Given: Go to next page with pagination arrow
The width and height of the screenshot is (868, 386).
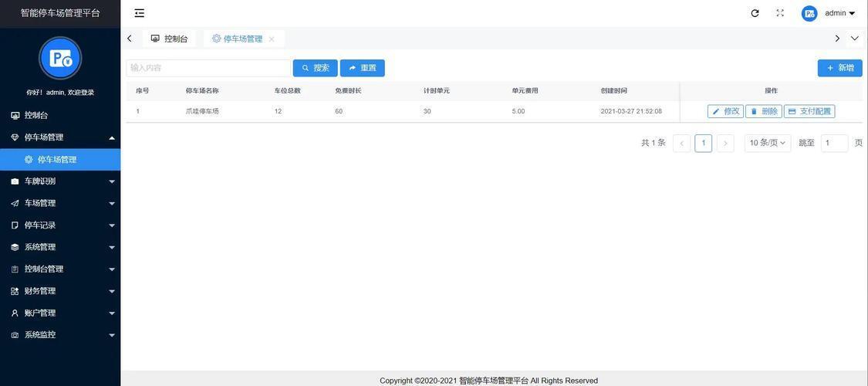Looking at the screenshot, I should (x=725, y=143).
